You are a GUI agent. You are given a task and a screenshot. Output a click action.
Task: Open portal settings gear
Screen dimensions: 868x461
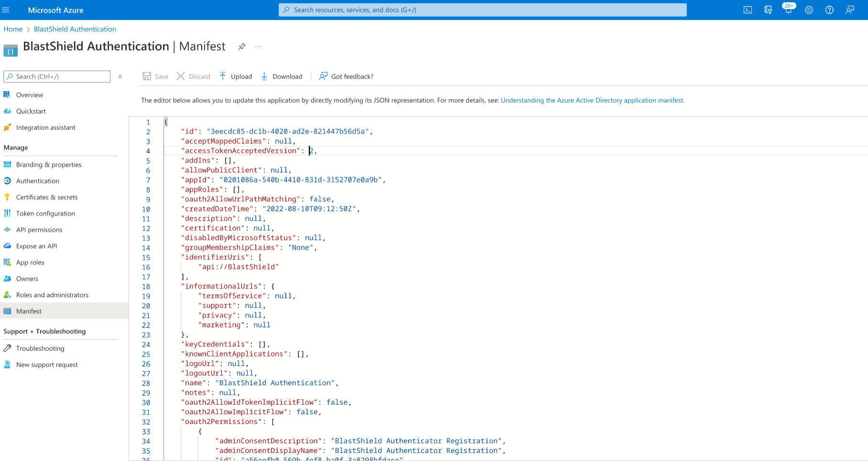point(809,10)
